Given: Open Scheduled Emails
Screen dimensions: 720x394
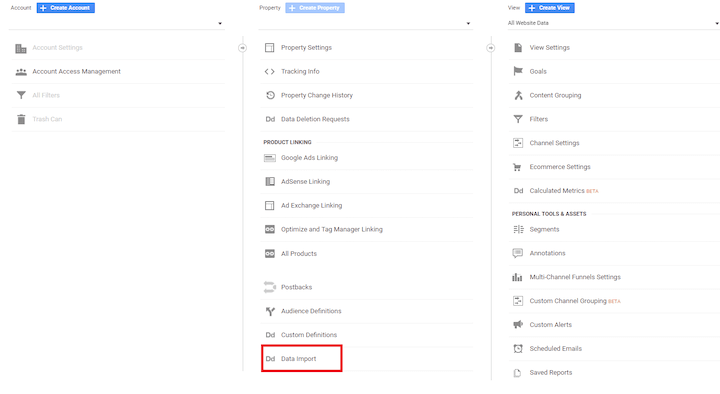Looking at the screenshot, I should 556,349.
